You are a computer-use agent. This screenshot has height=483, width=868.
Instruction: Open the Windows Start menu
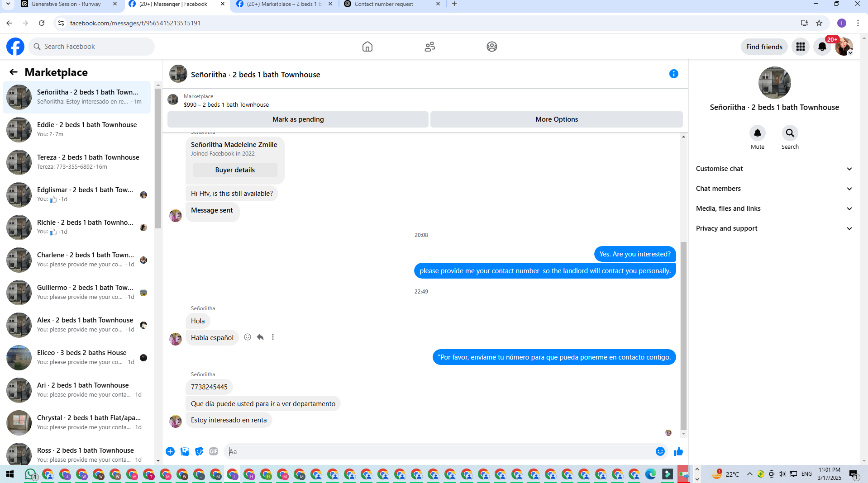click(x=10, y=474)
